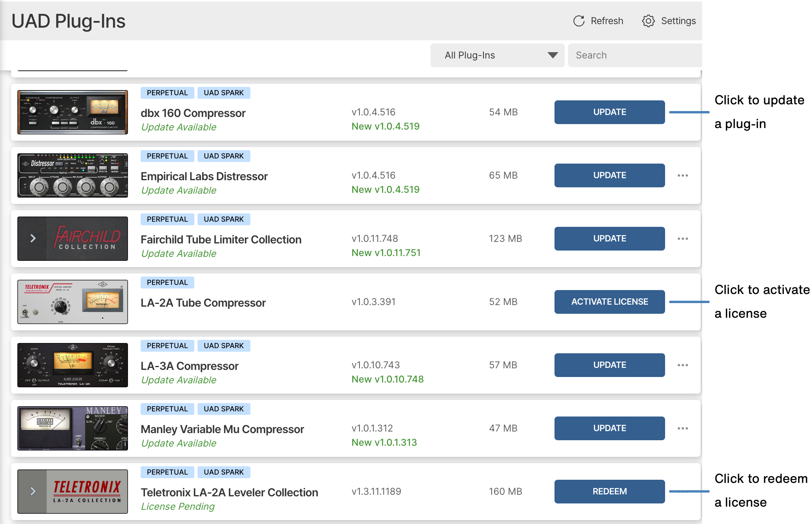
Task: Open Settings via the gear icon
Action: pyautogui.click(x=648, y=21)
